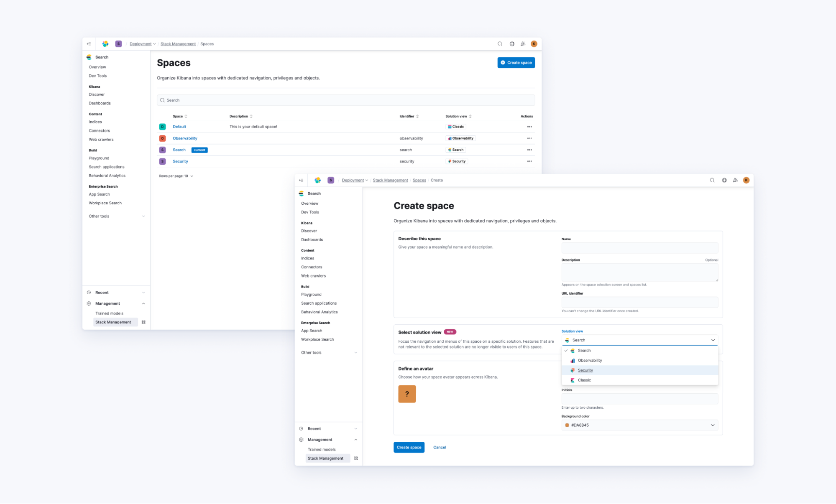Collapse side navigation in Create space window
Viewport: 836px width, 504px height.
click(x=301, y=180)
